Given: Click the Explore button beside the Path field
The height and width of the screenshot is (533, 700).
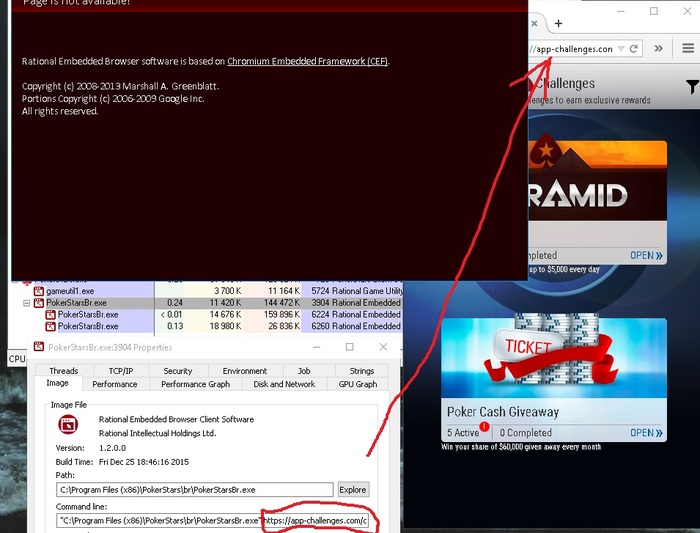Looking at the screenshot, I should [x=353, y=490].
